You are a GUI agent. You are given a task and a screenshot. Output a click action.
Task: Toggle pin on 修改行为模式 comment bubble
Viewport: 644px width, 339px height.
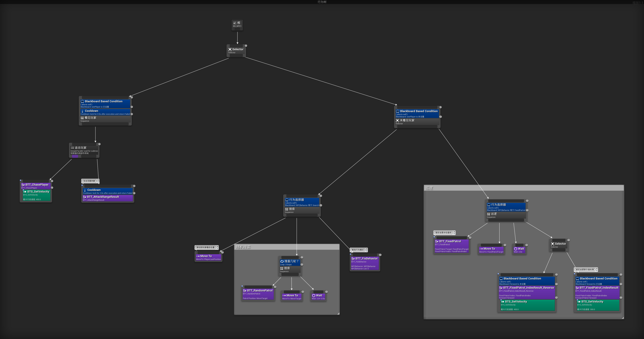[x=366, y=249]
